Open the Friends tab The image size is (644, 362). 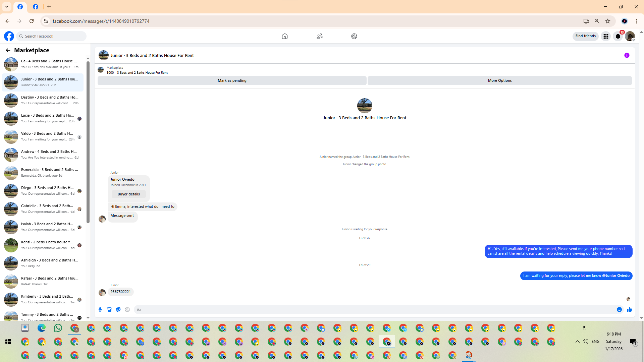(x=319, y=36)
